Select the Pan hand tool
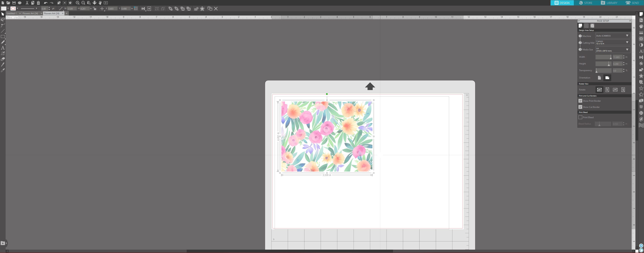Screen dimensions: 644x253 click(100, 3)
